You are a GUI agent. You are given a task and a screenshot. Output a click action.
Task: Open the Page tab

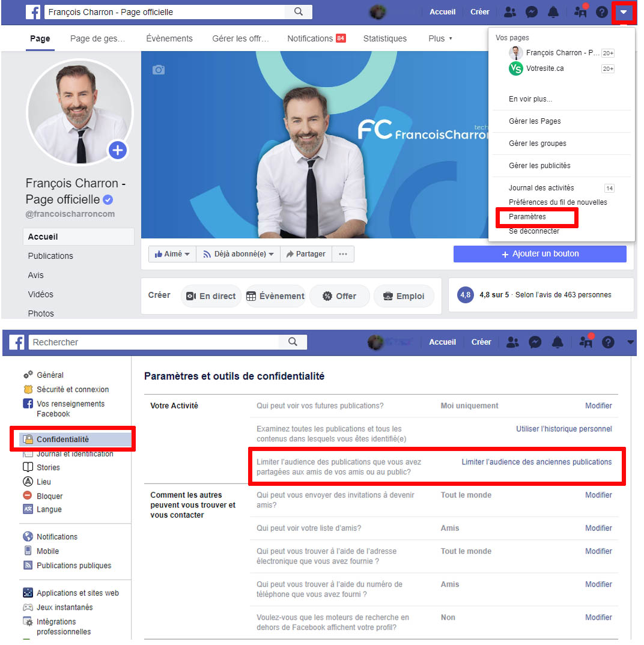tap(40, 38)
